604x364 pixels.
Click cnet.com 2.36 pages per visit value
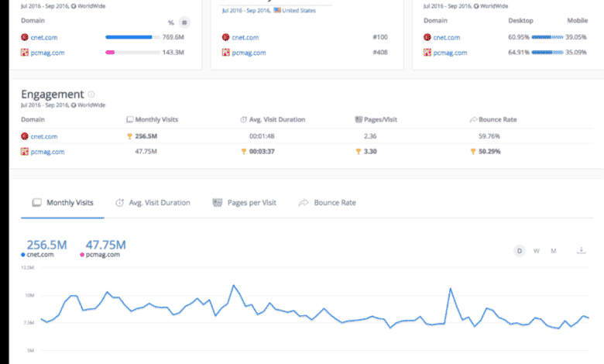(x=370, y=136)
